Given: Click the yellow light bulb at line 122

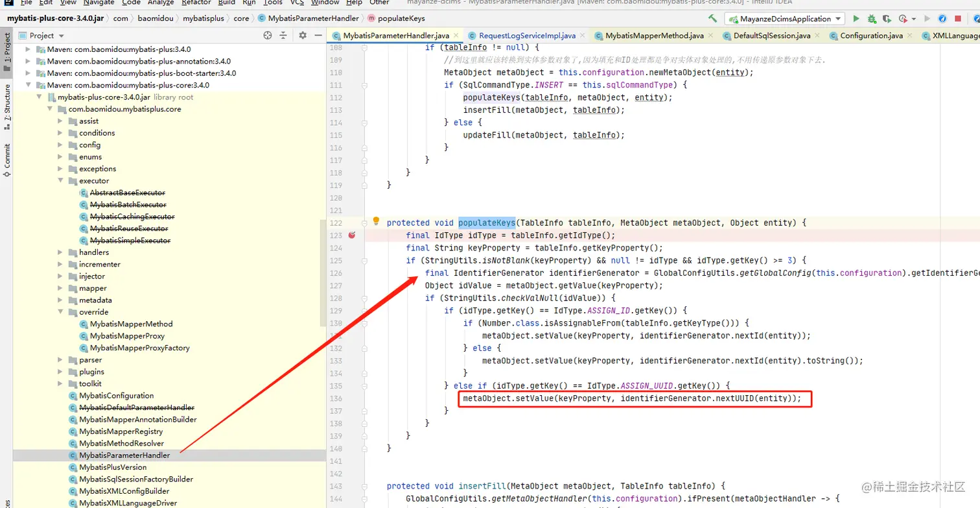Looking at the screenshot, I should [x=376, y=222].
